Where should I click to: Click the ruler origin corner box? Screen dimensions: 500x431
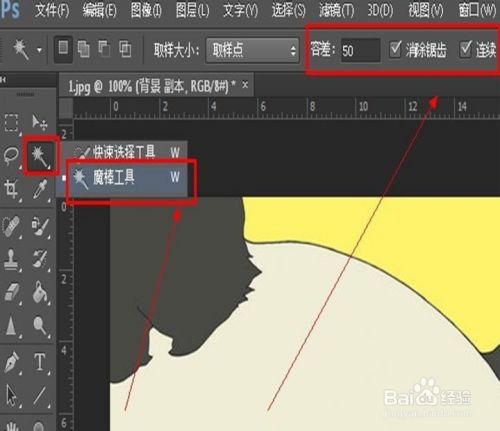click(x=66, y=108)
